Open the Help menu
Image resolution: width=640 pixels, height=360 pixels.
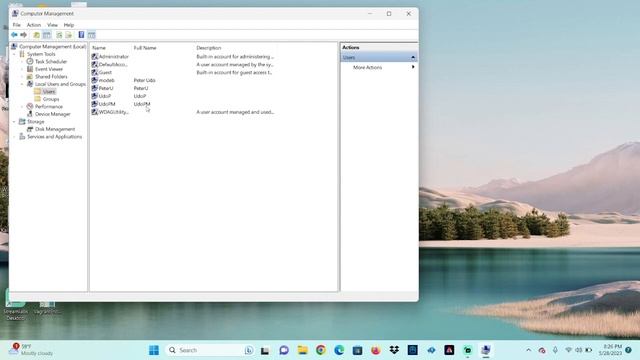point(69,25)
